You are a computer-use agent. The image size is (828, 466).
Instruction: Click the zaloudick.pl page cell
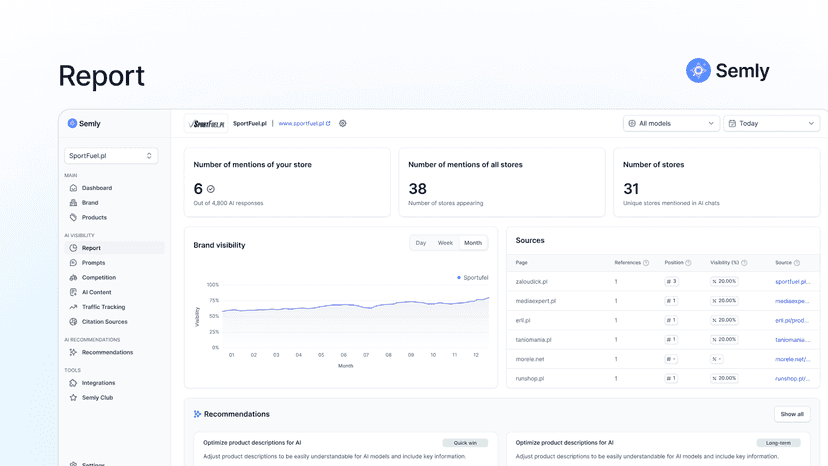coord(531,282)
